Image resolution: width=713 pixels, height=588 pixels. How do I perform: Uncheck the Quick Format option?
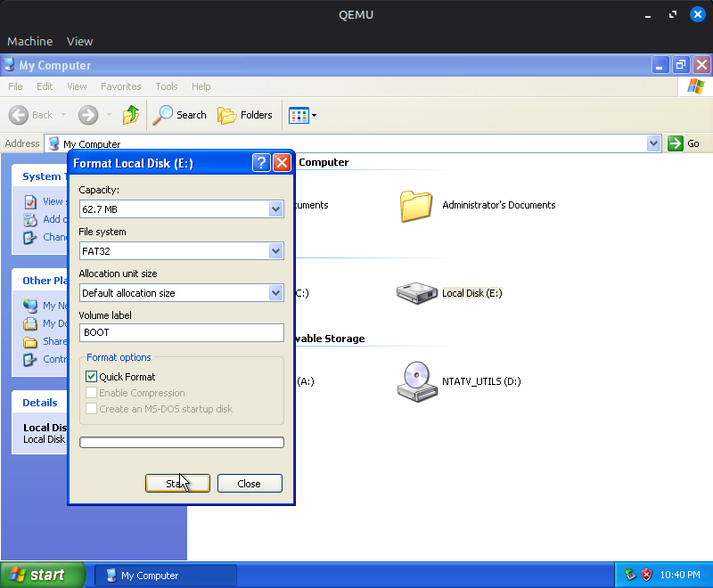coord(91,376)
